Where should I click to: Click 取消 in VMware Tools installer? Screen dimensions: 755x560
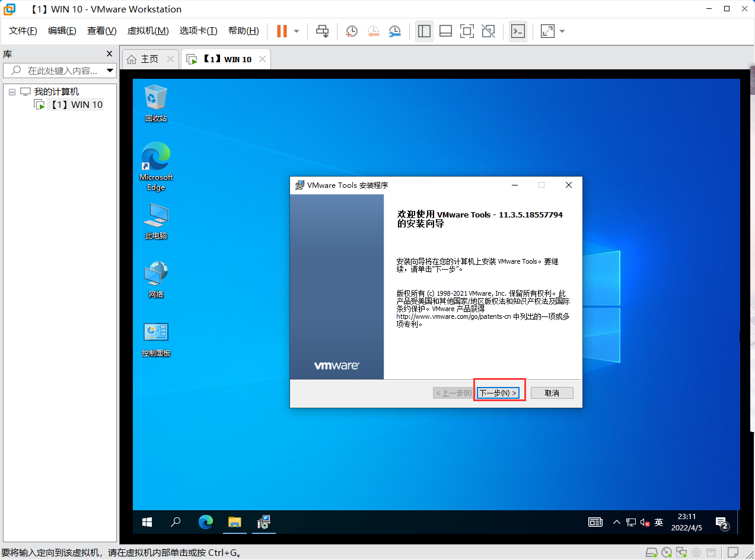(552, 393)
